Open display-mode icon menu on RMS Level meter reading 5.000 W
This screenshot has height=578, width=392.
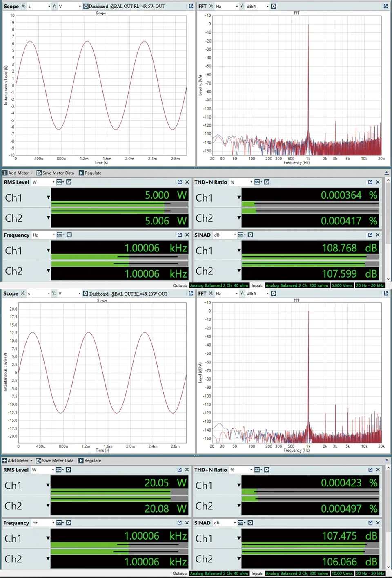(60, 182)
